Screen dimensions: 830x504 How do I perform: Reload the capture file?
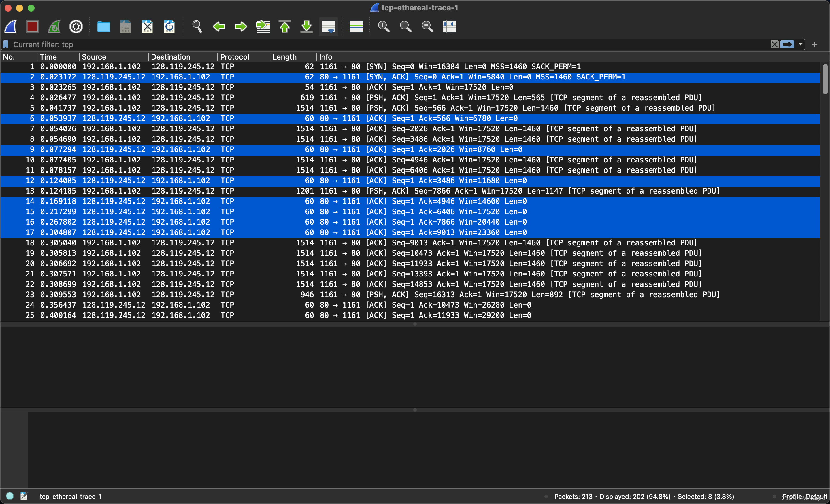[x=169, y=26]
